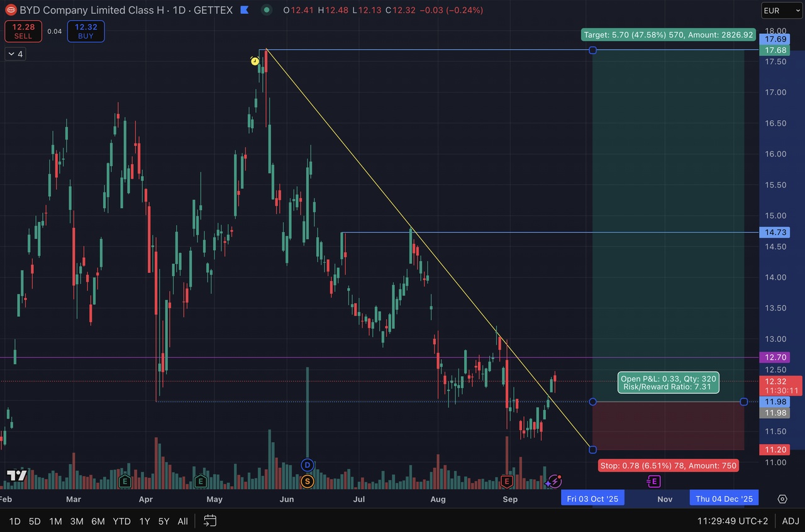The width and height of the screenshot is (805, 532).
Task: Click the BYD company logo icon
Action: [x=11, y=10]
